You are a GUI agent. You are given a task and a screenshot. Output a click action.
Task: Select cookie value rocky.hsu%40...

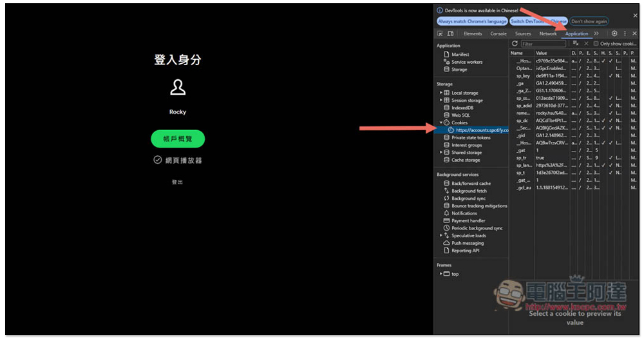click(x=552, y=113)
